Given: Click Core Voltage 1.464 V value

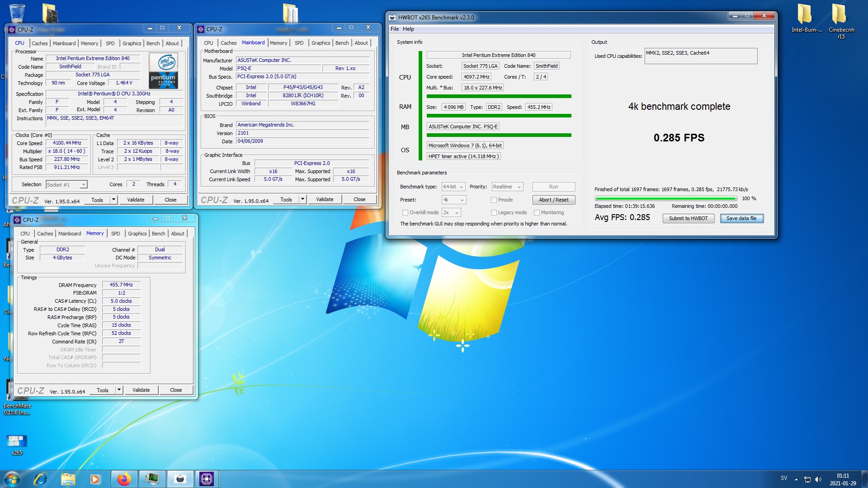Looking at the screenshot, I should (124, 83).
